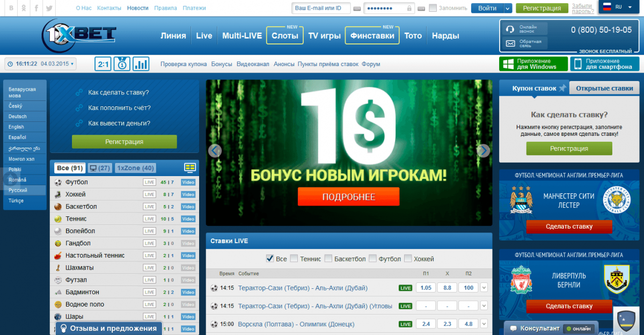
Task: Expand the arrow next to Войти
Action: [508, 8]
